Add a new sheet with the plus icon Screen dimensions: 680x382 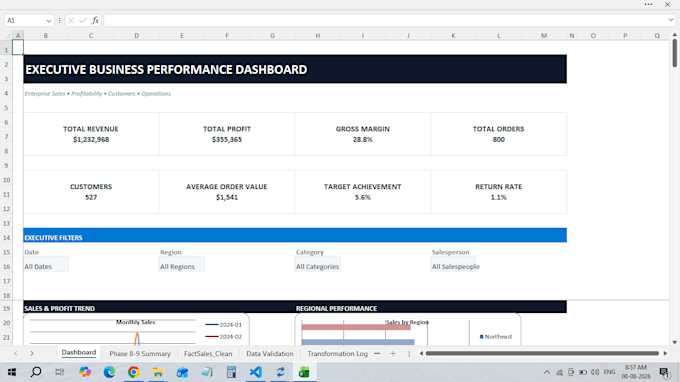coord(393,353)
